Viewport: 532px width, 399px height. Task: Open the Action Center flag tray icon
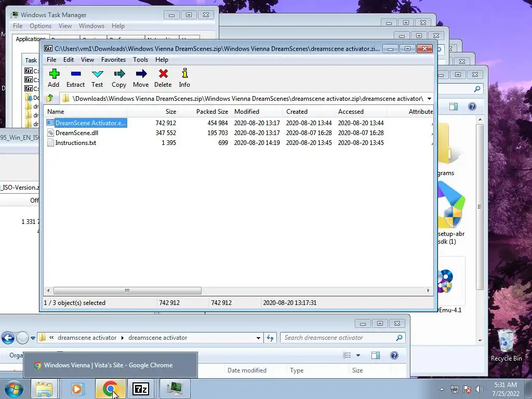(x=467, y=389)
